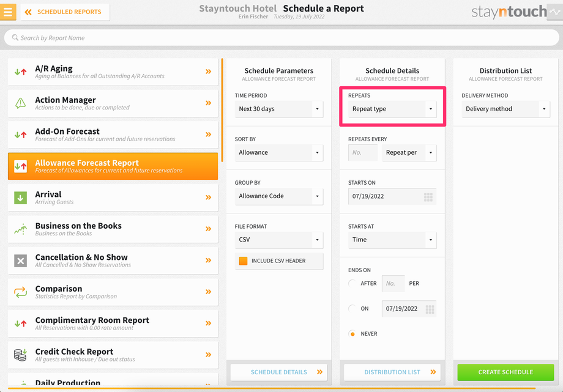Screen dimensions: 563x392
Task: Select the Action Manager report
Action: tap(113, 103)
